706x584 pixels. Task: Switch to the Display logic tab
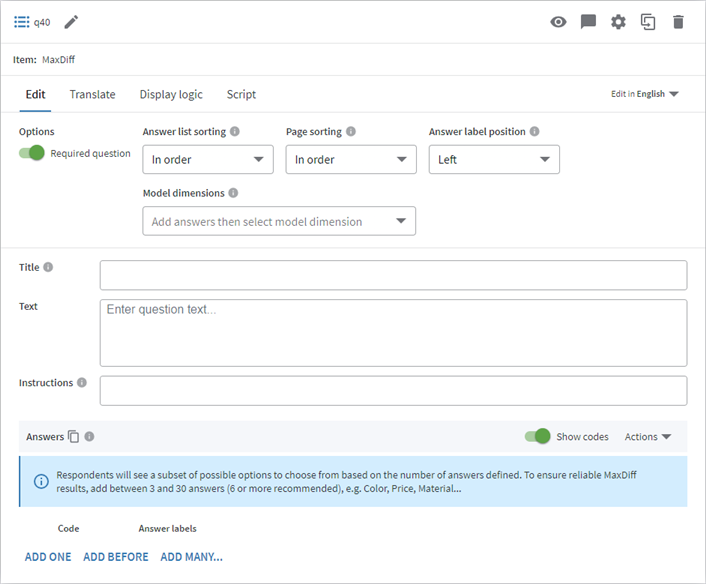[171, 94]
